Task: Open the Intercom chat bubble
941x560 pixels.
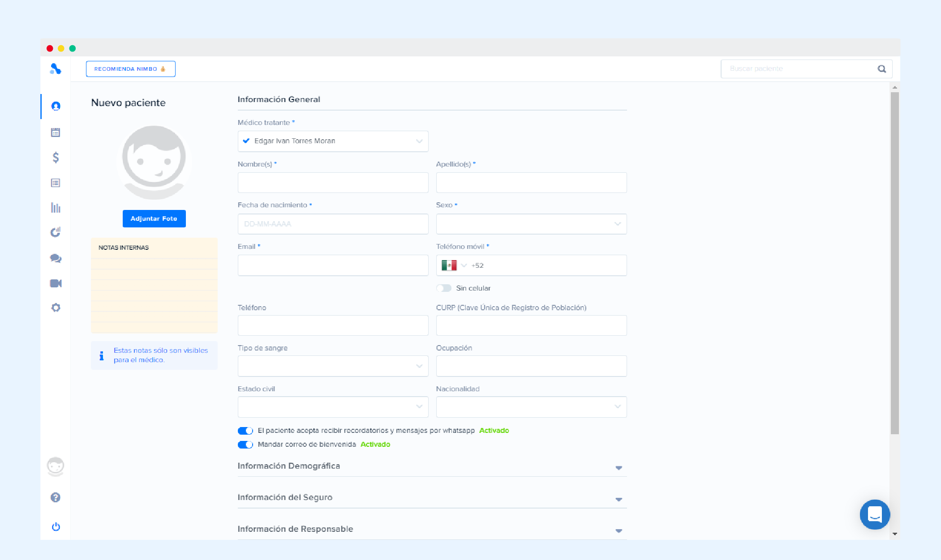Action: coord(875,514)
